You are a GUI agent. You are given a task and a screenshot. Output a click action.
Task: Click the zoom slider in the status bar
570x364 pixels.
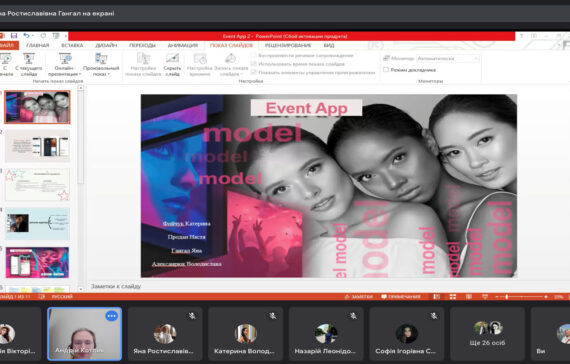click(521, 297)
